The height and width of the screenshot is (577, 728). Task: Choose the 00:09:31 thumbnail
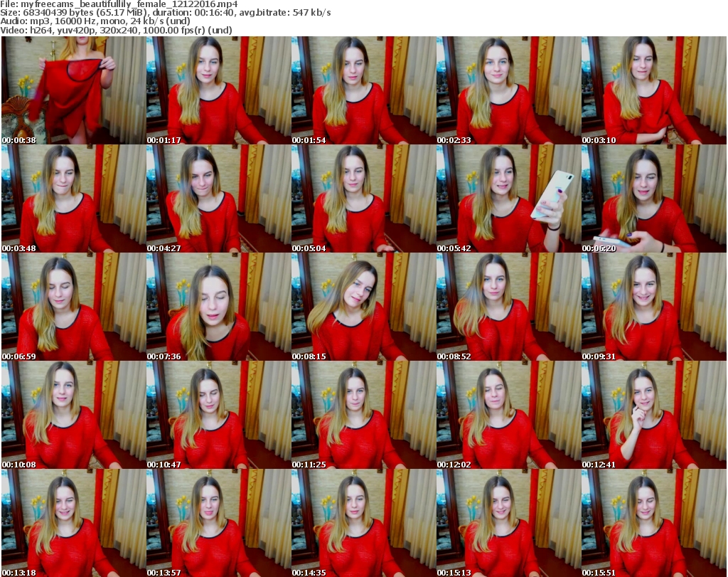coord(654,307)
